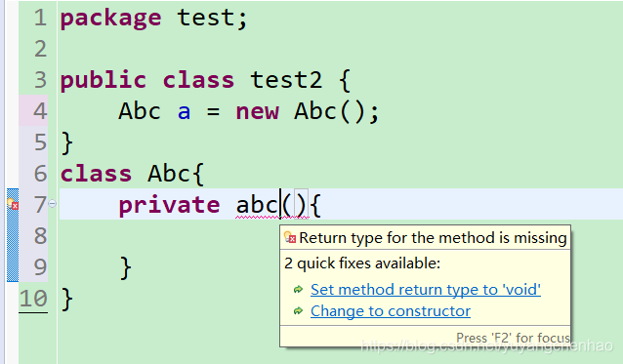
Task: Click class name test2 on line 3
Action: (x=286, y=80)
